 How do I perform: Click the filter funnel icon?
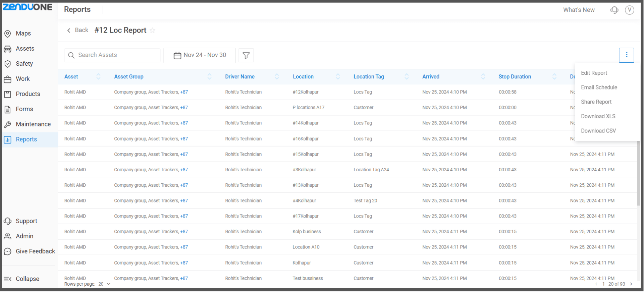click(246, 55)
